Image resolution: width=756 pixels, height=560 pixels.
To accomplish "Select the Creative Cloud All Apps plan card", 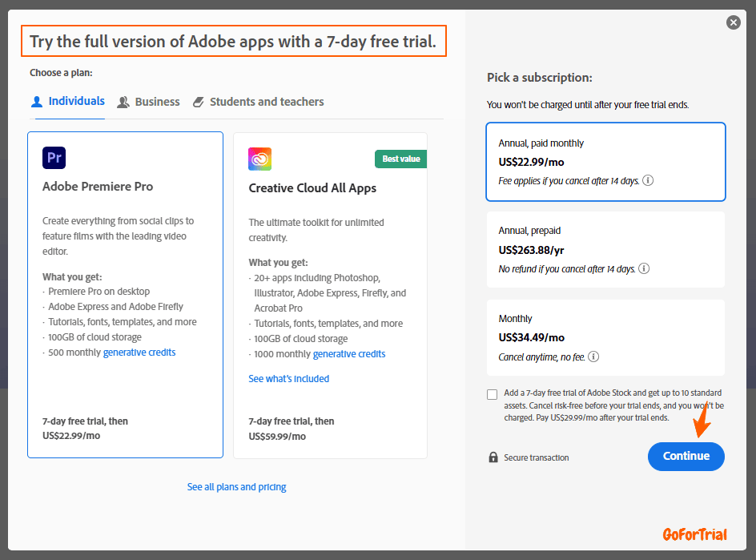I will 330,296.
